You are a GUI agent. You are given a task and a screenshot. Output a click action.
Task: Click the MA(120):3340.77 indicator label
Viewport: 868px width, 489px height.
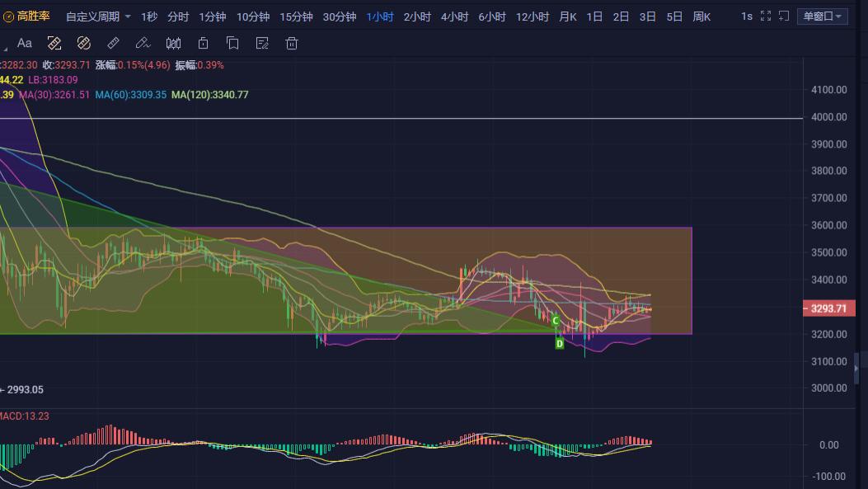pos(210,95)
